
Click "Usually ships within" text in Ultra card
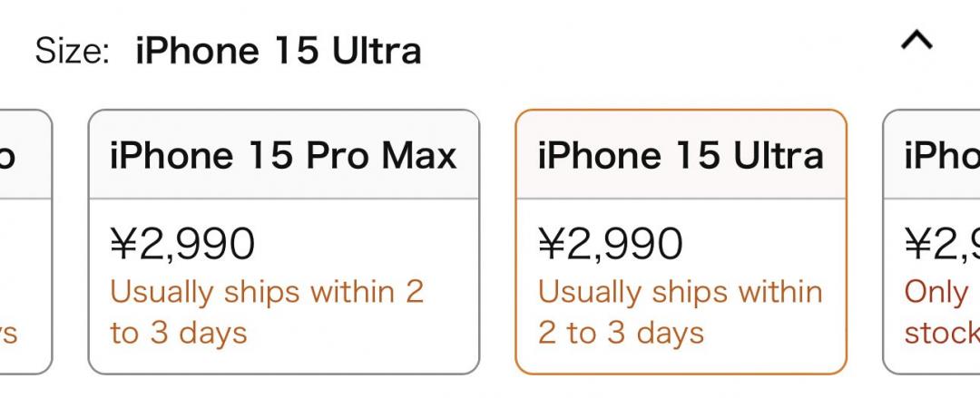pyautogui.click(x=681, y=292)
